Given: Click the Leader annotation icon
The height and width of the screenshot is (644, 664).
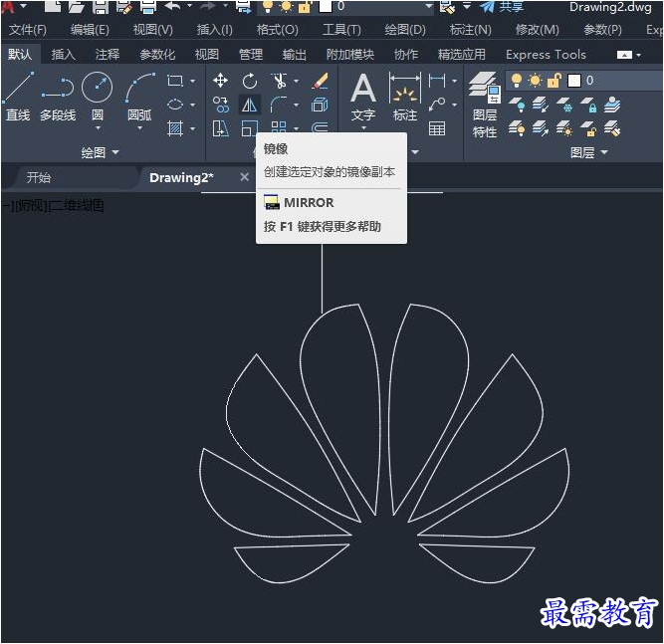Looking at the screenshot, I should (437, 105).
